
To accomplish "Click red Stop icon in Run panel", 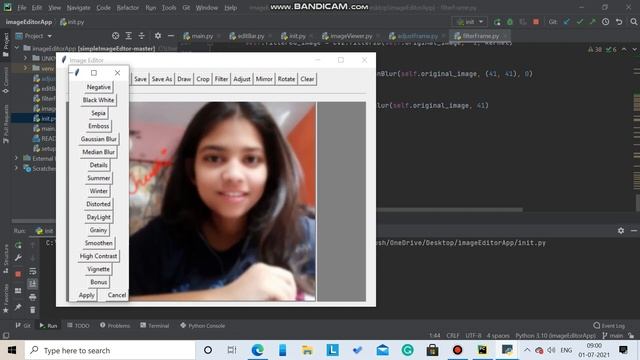I will (x=18, y=274).
